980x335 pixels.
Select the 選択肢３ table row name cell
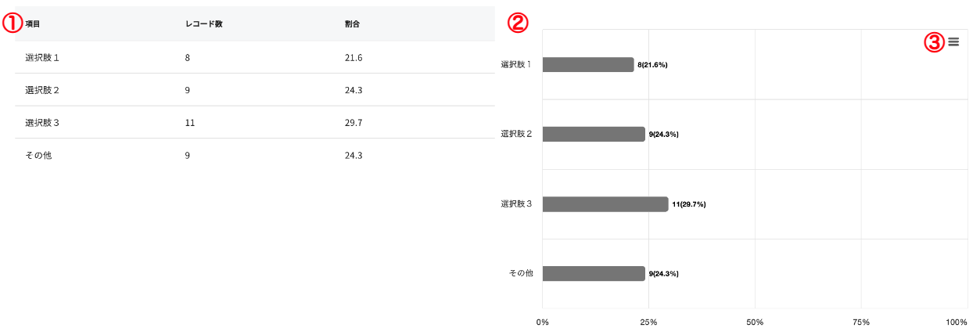click(42, 123)
